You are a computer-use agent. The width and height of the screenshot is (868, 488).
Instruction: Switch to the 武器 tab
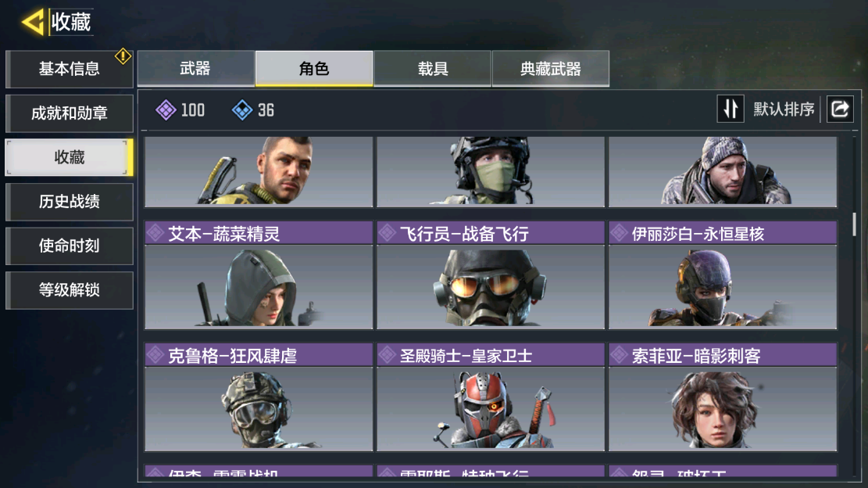(x=196, y=68)
